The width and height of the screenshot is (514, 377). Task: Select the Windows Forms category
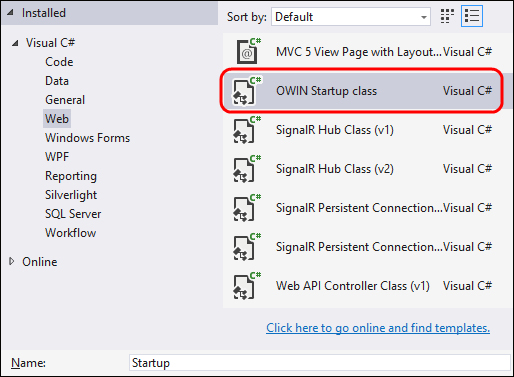coord(87,138)
